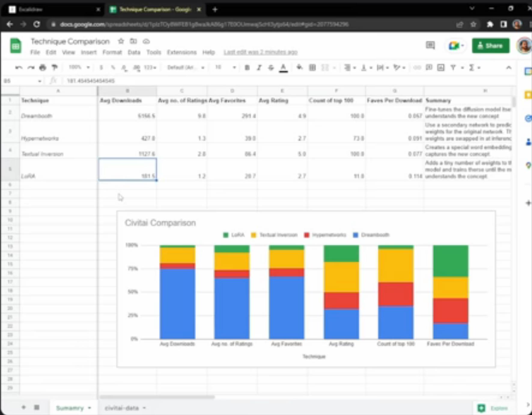Open the font size dropdown
The height and width of the screenshot is (415, 532).
(225, 68)
